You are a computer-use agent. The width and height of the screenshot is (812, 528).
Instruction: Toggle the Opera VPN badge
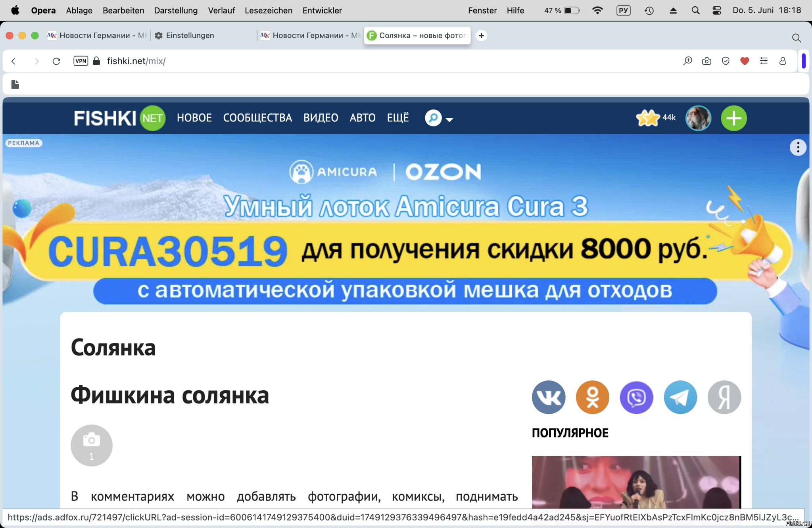pyautogui.click(x=81, y=61)
